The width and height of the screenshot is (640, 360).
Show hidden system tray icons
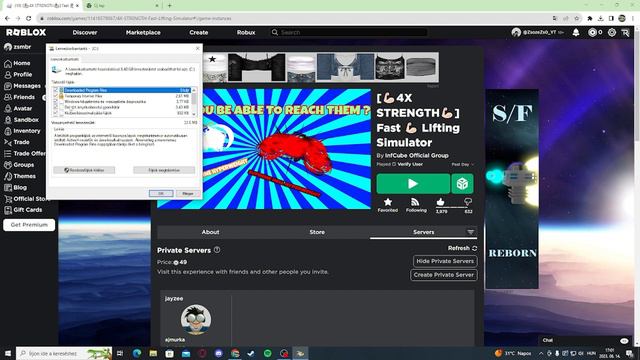(541, 353)
